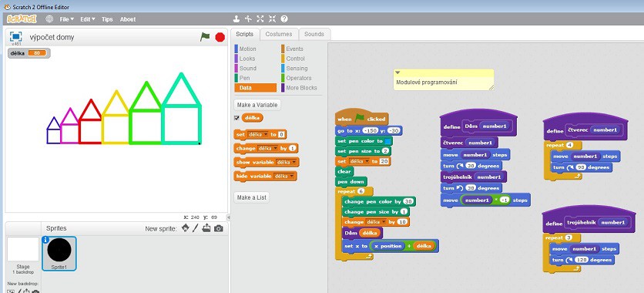Open the Edit menu

(88, 19)
